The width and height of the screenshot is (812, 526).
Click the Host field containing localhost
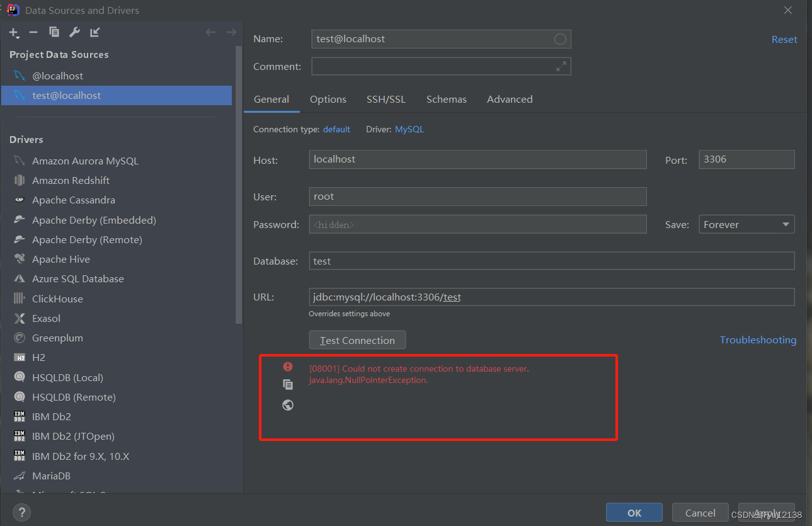(x=477, y=159)
